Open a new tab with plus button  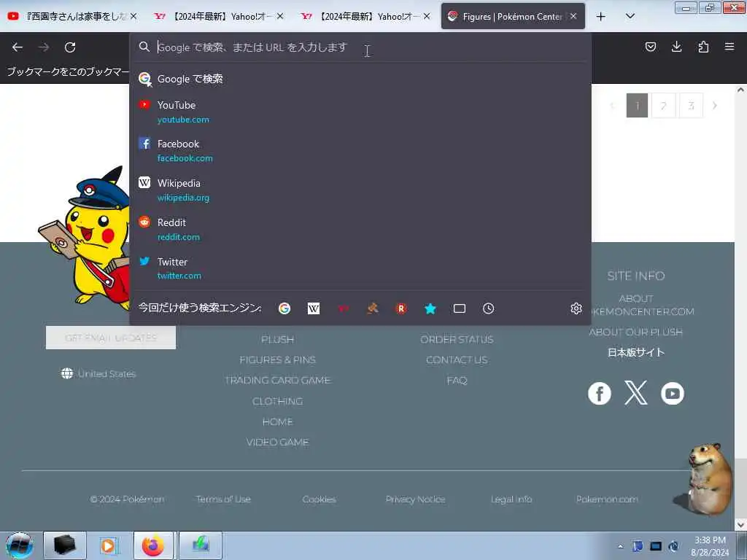pyautogui.click(x=601, y=16)
